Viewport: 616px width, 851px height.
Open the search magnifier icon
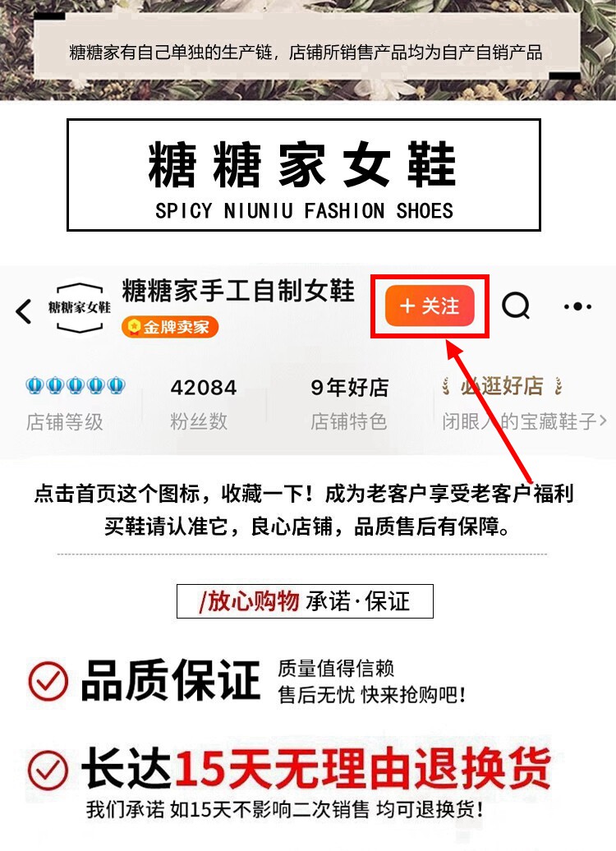click(x=516, y=306)
